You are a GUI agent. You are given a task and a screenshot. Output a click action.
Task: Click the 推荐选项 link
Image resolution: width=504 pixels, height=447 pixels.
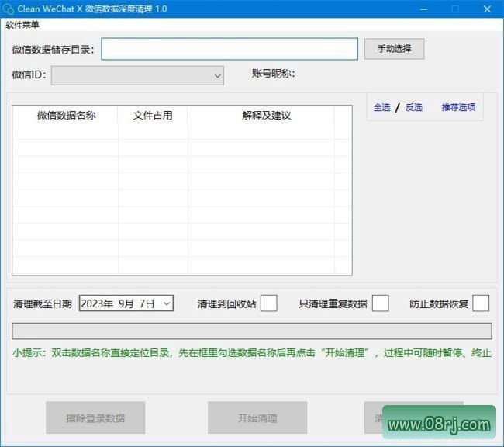coord(458,107)
